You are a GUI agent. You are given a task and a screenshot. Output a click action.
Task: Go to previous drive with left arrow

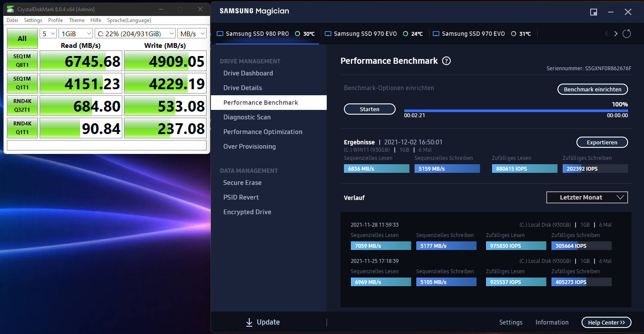[607, 34]
